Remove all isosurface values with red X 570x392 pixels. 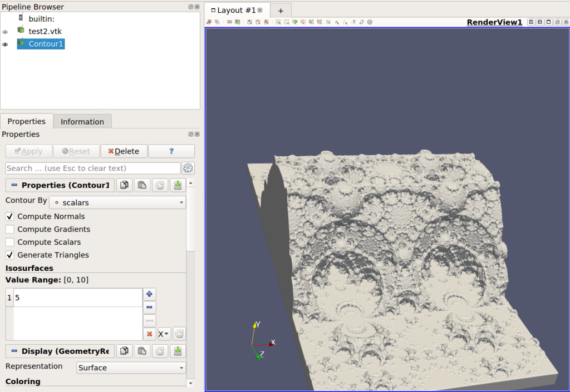[x=149, y=334]
